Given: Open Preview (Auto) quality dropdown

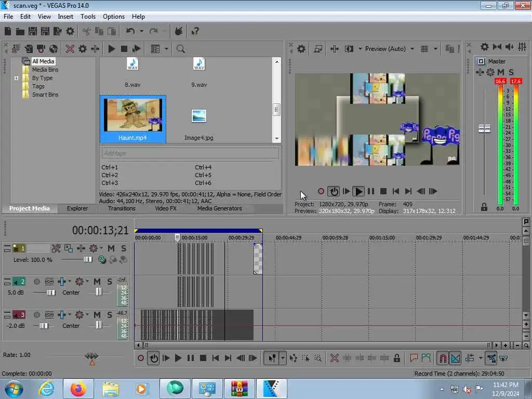Looking at the screenshot, I should tap(412, 49).
